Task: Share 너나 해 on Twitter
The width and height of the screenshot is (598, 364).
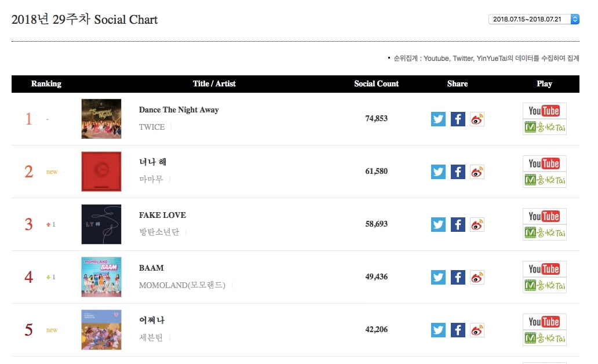Action: coord(438,172)
